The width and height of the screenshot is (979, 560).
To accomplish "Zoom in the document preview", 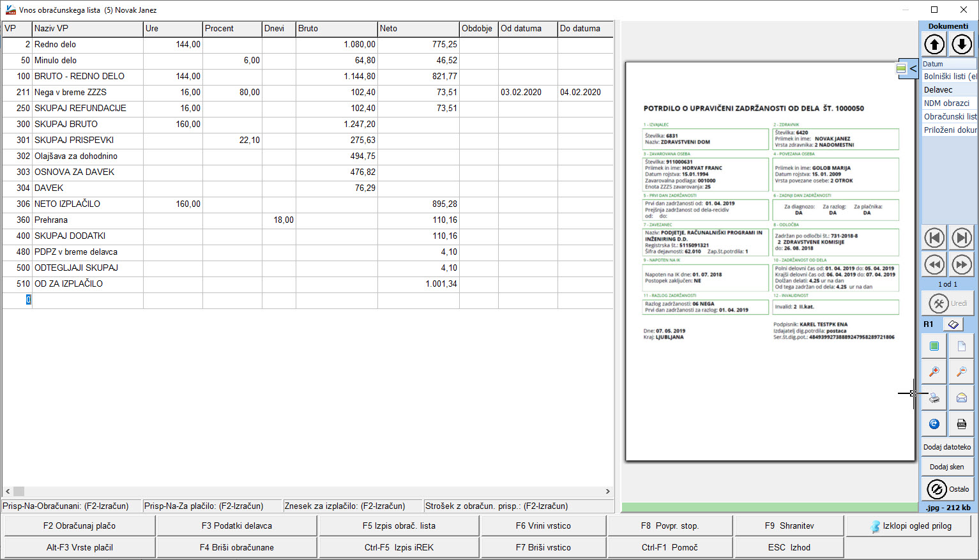I will pos(934,372).
